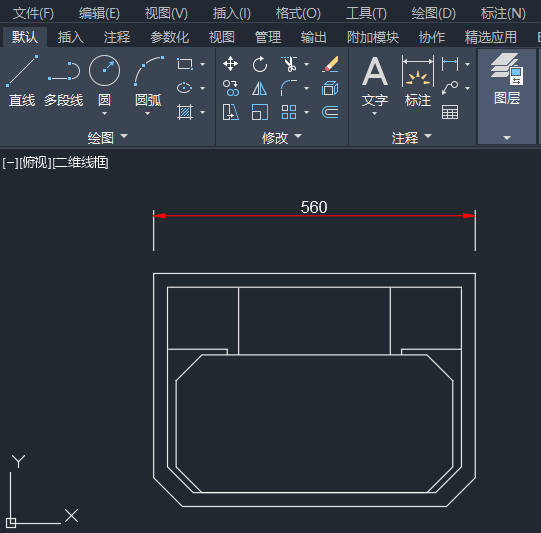The image size is (541, 533).
Task: Click the Multileader icon
Action: point(450,88)
